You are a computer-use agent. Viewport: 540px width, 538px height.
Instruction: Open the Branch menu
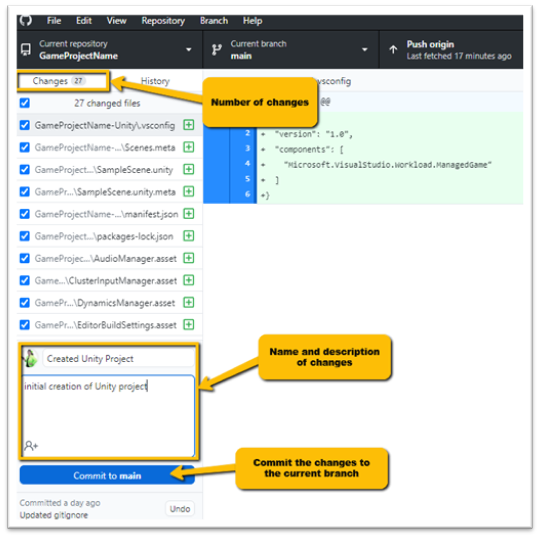(x=214, y=21)
